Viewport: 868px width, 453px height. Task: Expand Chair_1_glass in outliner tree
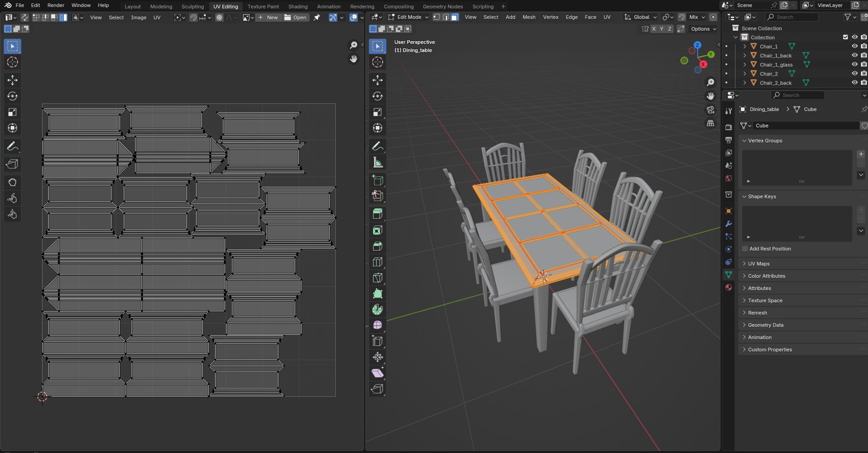click(745, 65)
